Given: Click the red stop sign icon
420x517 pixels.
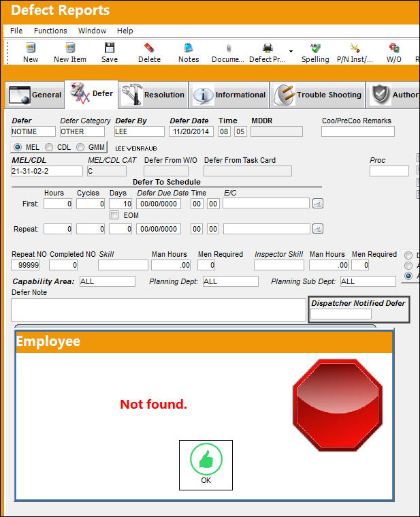Looking at the screenshot, I should (338, 405).
